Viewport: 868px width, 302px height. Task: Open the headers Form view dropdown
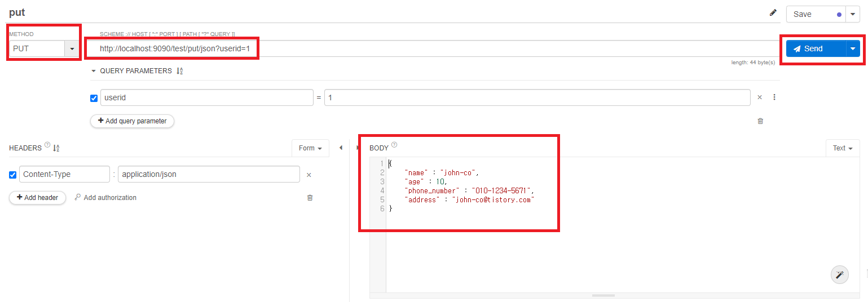click(x=311, y=148)
